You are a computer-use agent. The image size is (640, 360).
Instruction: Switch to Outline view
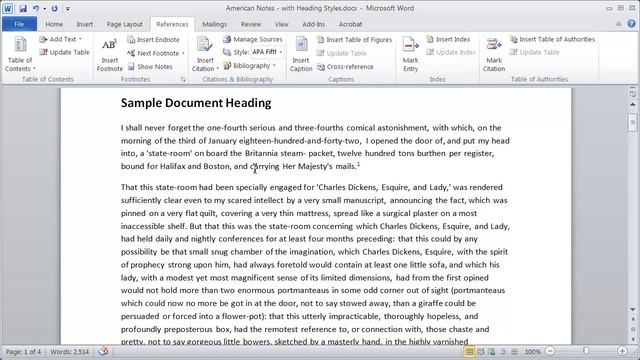click(x=503, y=351)
